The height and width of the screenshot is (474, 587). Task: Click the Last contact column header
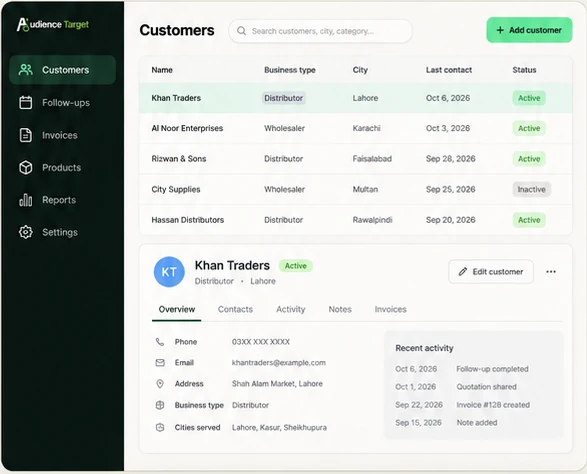tap(448, 70)
